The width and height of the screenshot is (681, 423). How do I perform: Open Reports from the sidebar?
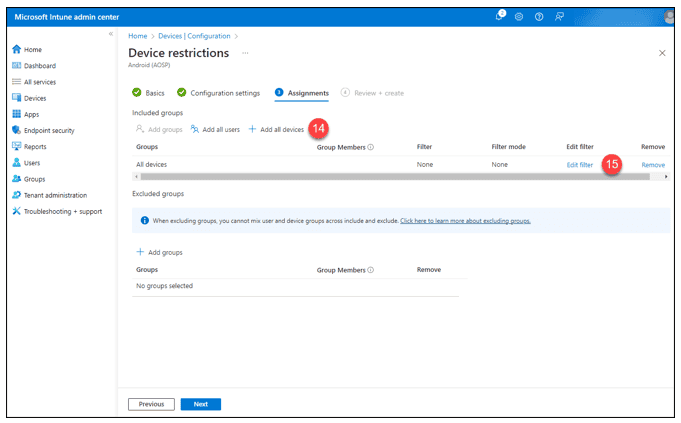(x=35, y=147)
